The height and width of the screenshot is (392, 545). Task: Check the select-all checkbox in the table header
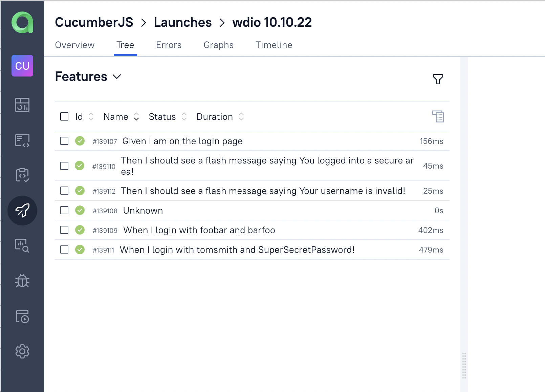64,116
